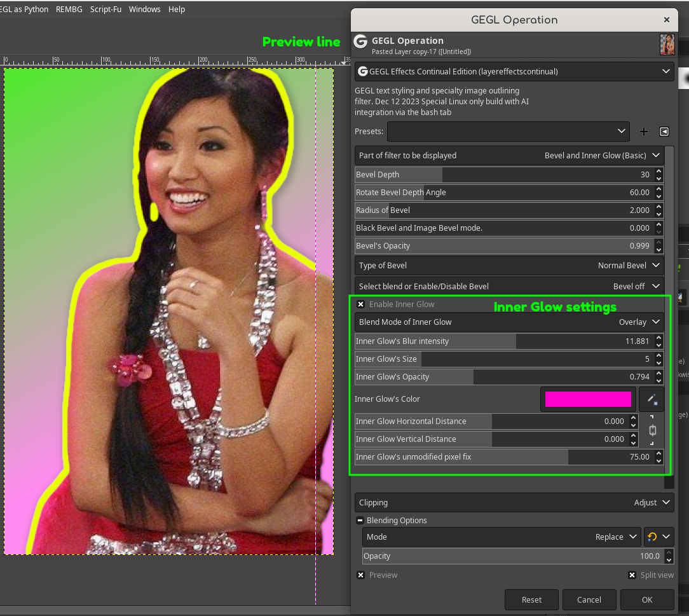Viewport: 689px width, 616px height.
Task: Click the layer thumbnail in dialog header
Action: [667, 44]
